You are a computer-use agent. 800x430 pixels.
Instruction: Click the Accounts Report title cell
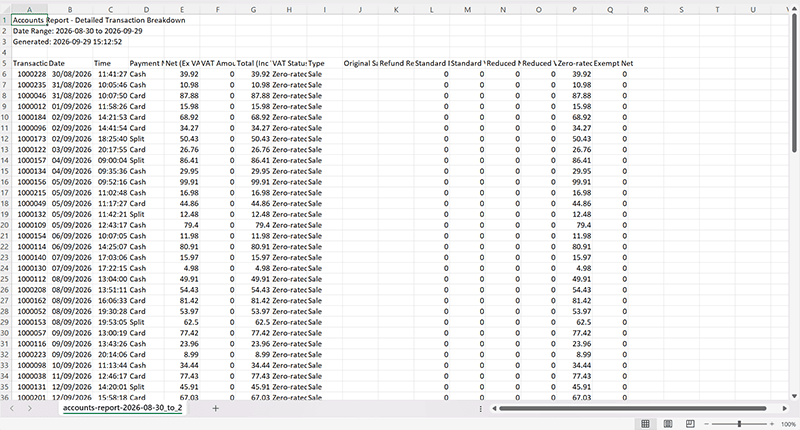[29, 20]
